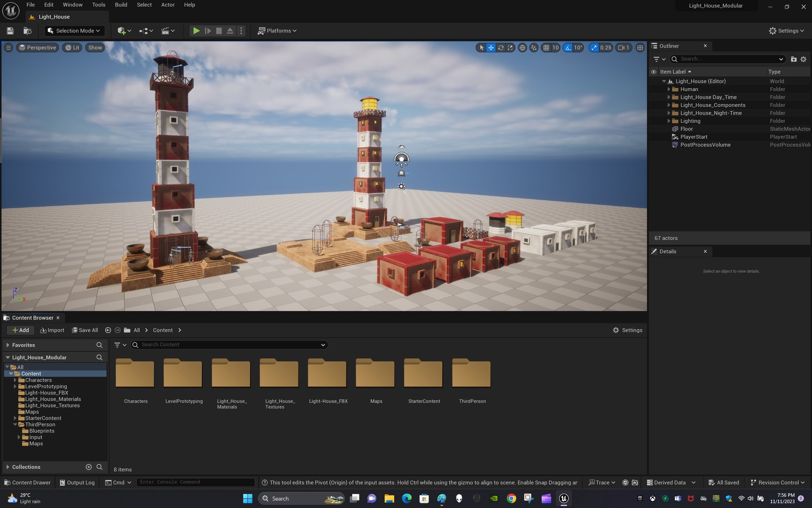Open the Revision Control menu

pyautogui.click(x=778, y=483)
